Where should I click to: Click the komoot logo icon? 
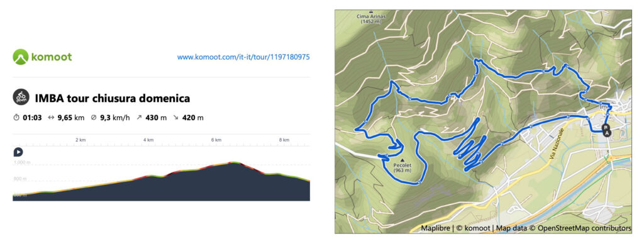coord(21,57)
